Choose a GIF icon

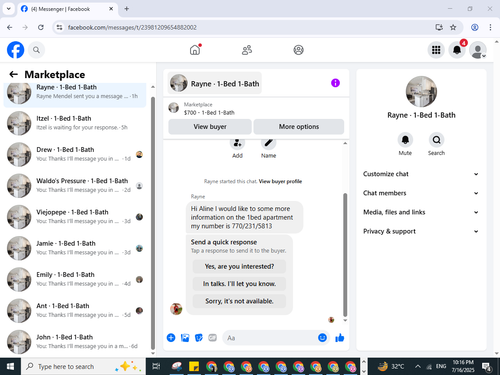pyautogui.click(x=212, y=338)
